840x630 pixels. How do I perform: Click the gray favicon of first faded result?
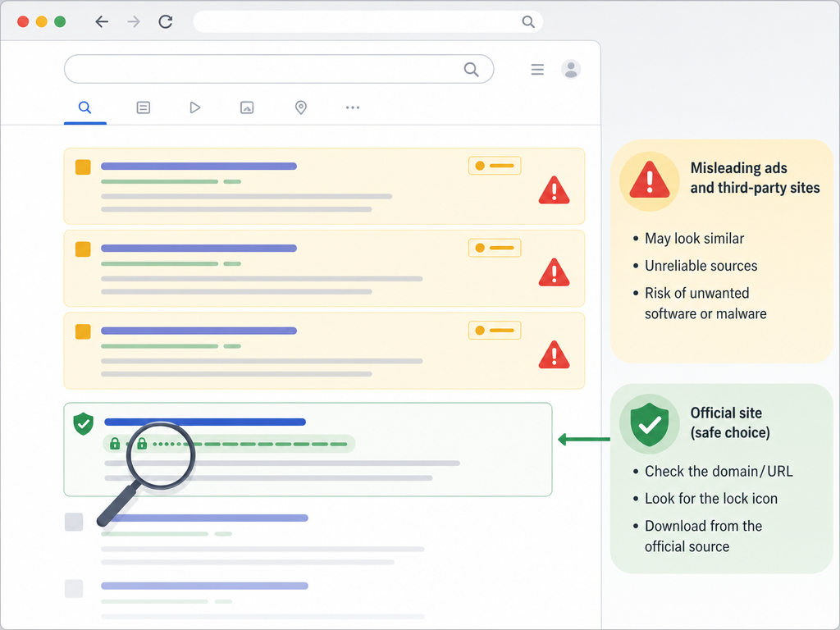[x=74, y=522]
